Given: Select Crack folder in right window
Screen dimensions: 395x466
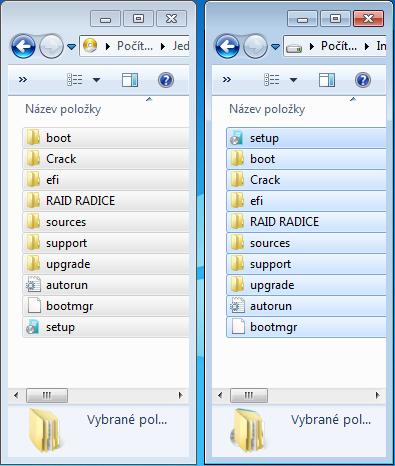Looking at the screenshot, I should pos(306,180).
